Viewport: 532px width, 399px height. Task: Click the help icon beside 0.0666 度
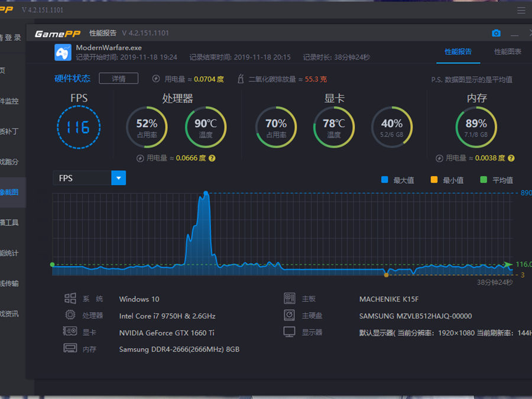212,158
